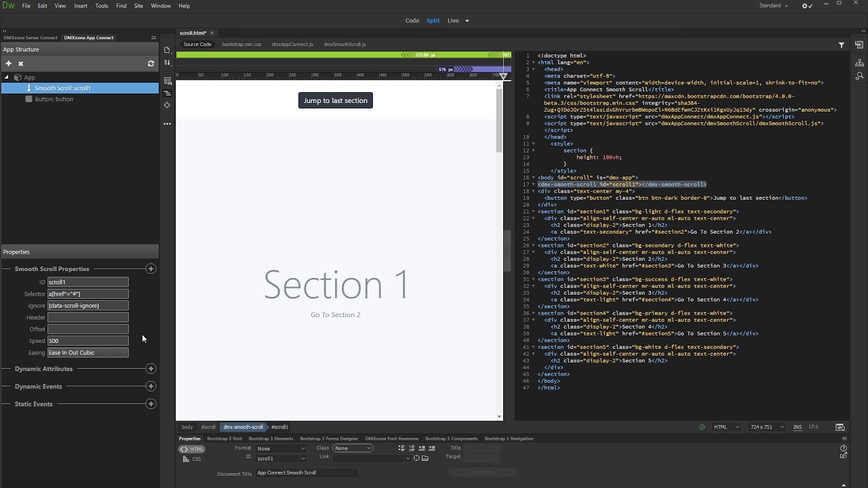Add a new component in App Structure

click(x=9, y=63)
